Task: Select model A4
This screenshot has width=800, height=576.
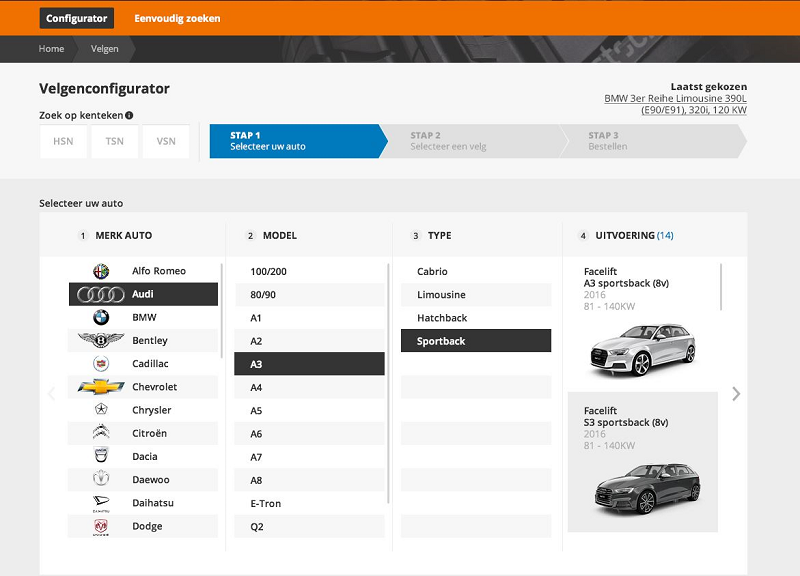Action: [309, 388]
